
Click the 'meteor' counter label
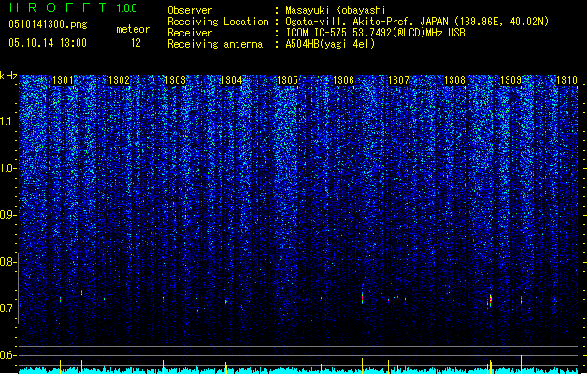click(133, 29)
